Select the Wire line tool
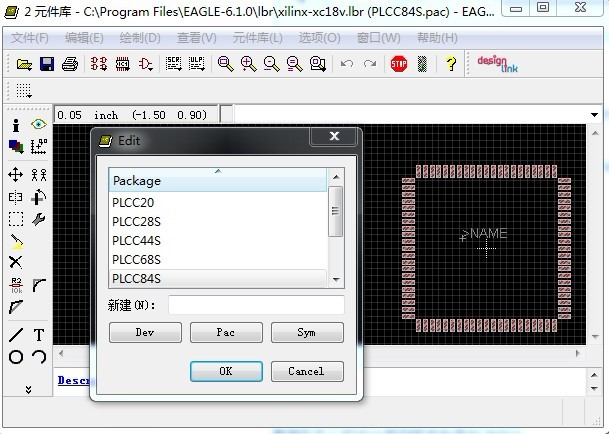This screenshot has height=434, width=609. click(16, 335)
